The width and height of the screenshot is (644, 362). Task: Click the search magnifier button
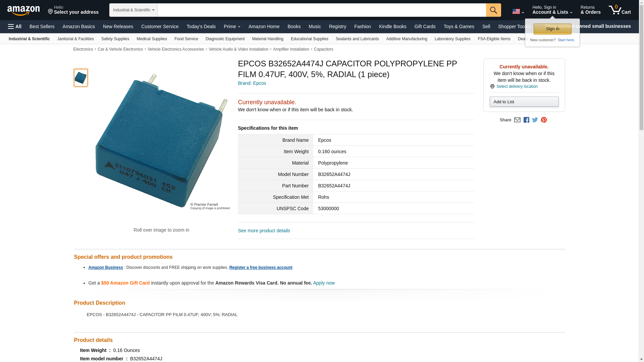[493, 10]
